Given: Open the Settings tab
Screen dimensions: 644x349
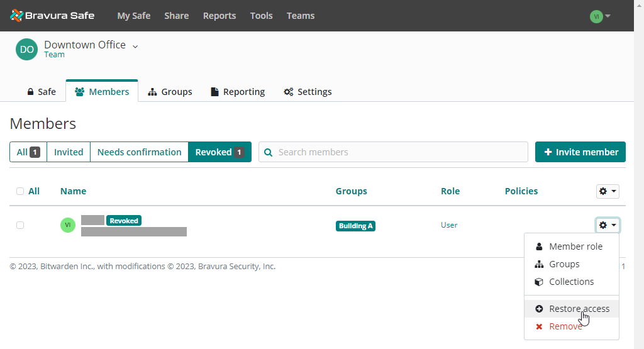Looking at the screenshot, I should point(308,92).
